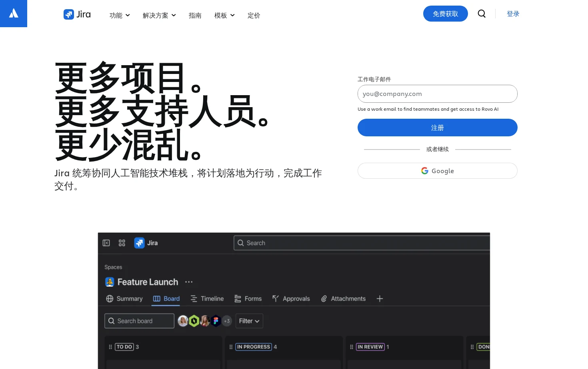Image resolution: width=588 pixels, height=369 pixels.
Task: Open the Forms tab
Action: coord(248,299)
